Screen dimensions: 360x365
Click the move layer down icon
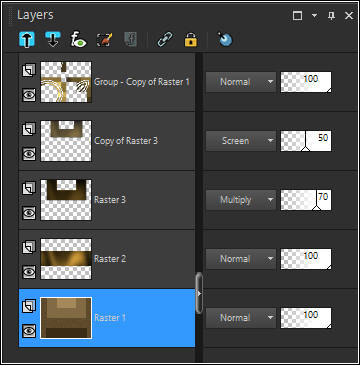pos(53,40)
